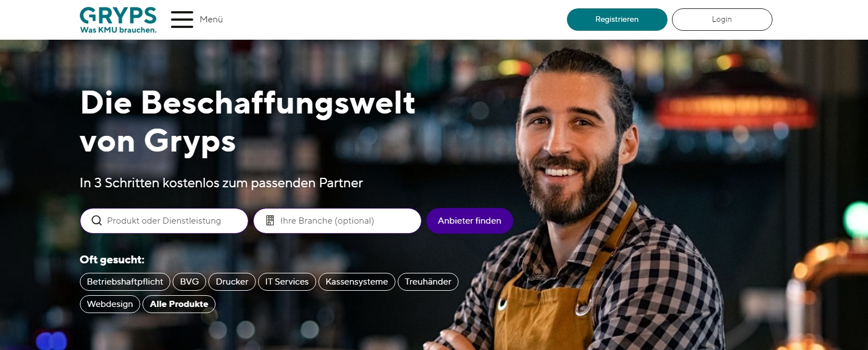Screen dimensions: 868x350
Task: Open the Alle Produkte link
Action: (179, 304)
